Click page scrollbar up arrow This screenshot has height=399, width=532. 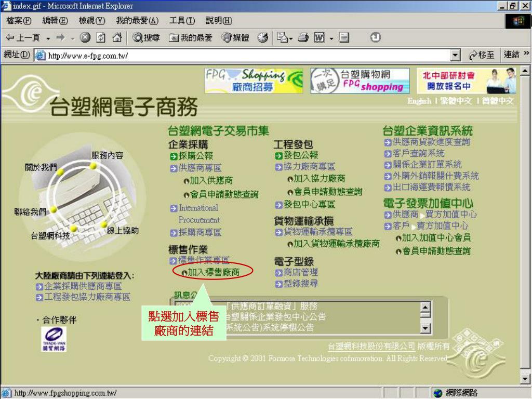[x=525, y=71]
